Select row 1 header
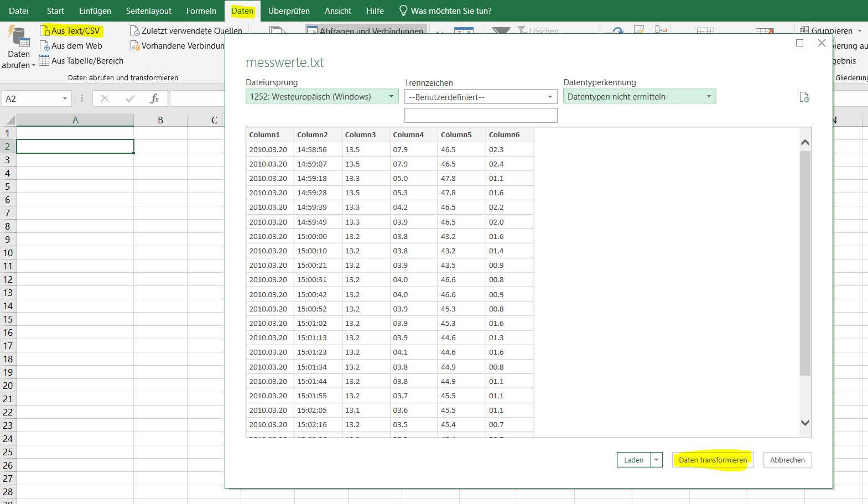 (8, 133)
